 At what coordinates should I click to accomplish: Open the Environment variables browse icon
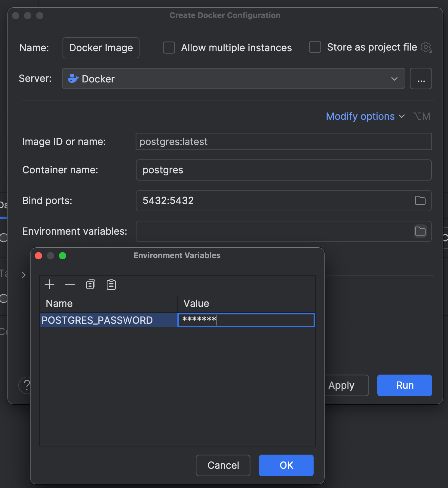tap(420, 231)
